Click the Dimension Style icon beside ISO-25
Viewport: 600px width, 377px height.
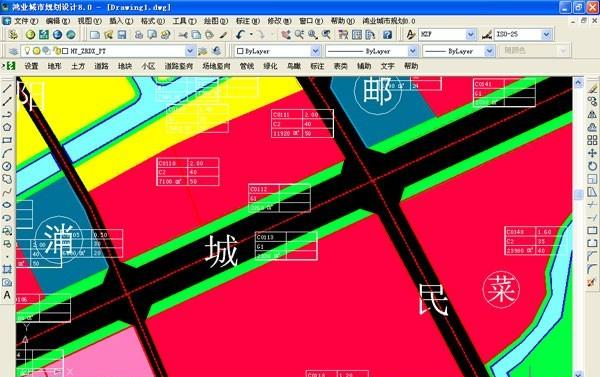(487, 34)
